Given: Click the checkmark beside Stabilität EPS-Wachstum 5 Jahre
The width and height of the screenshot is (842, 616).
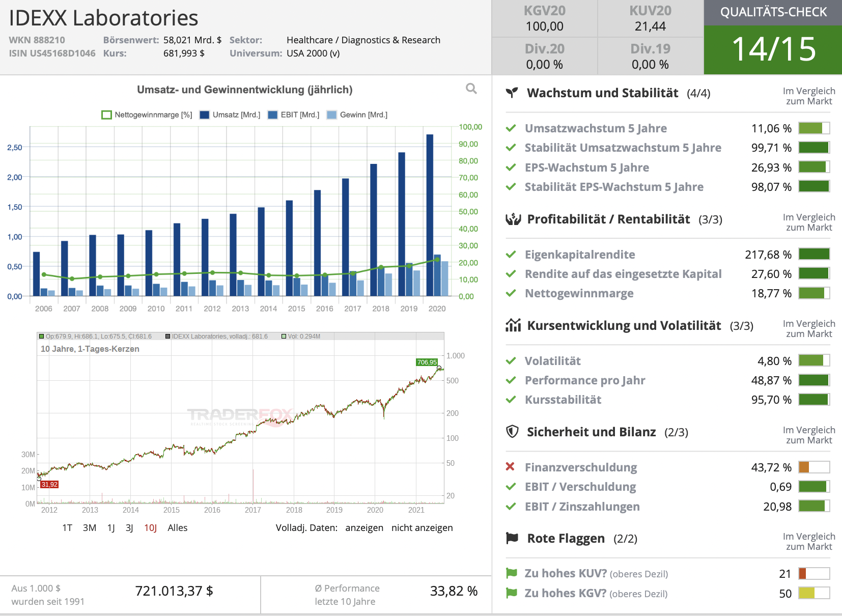Looking at the screenshot, I should pos(511,187).
